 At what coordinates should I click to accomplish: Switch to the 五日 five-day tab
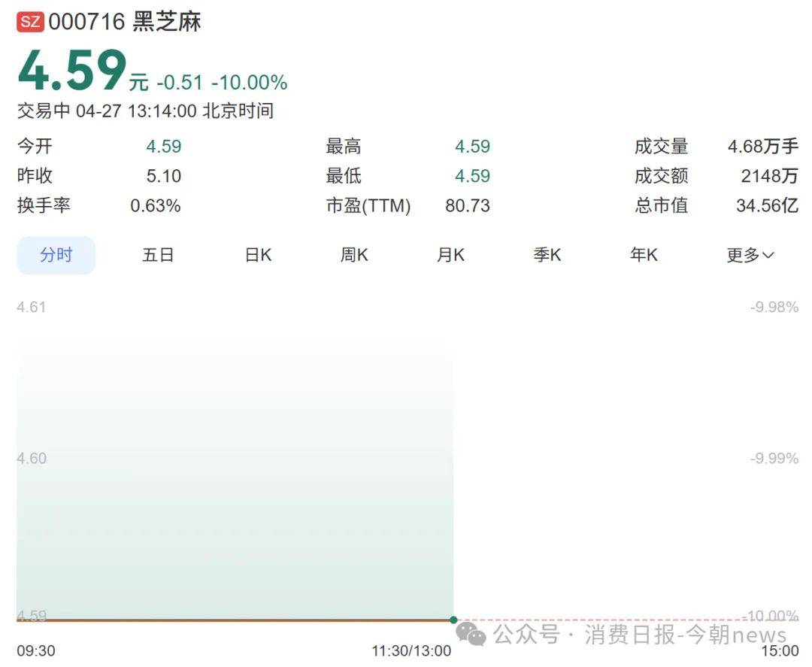(x=158, y=255)
